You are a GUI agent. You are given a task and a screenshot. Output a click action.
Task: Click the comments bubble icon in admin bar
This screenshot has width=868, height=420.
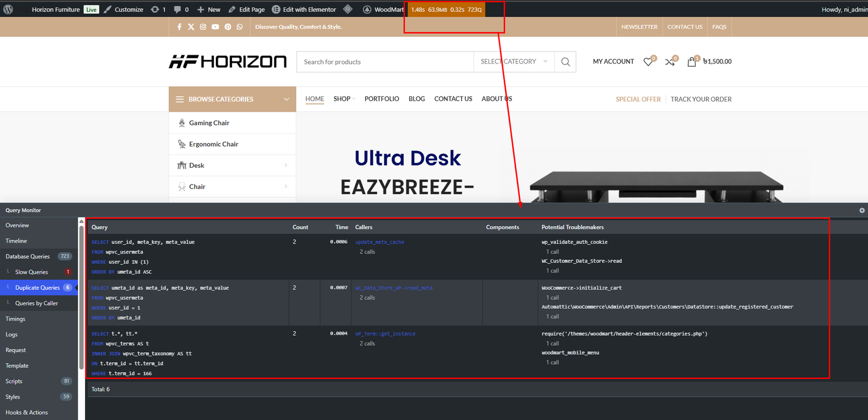coord(177,9)
